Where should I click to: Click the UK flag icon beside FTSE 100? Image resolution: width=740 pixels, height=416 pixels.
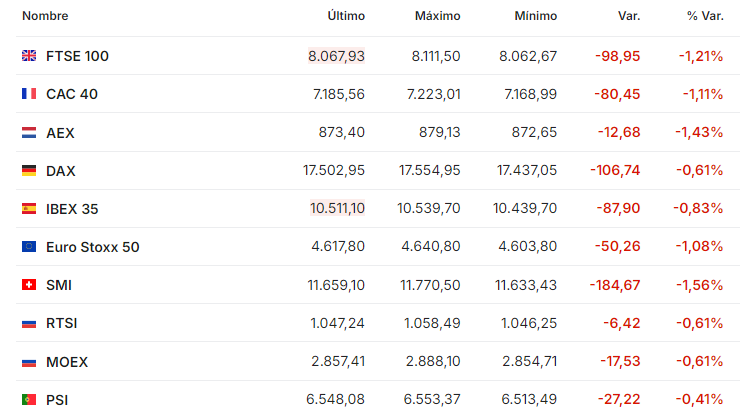click(x=29, y=56)
